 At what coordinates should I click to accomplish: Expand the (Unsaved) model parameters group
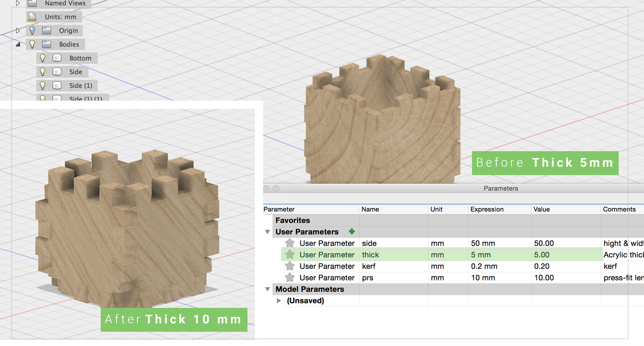click(279, 301)
